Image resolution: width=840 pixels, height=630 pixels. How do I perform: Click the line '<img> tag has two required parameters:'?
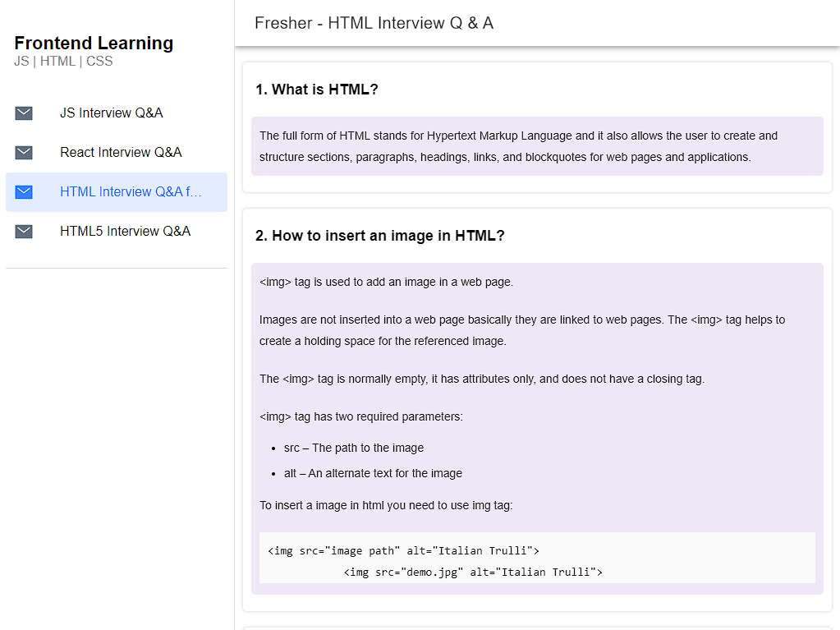pos(361,416)
